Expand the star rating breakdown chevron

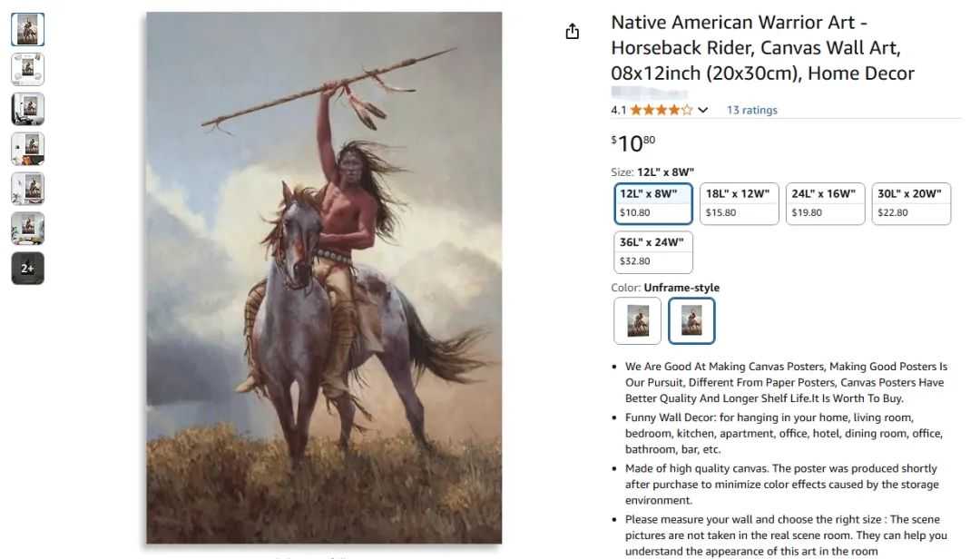pyautogui.click(x=702, y=110)
